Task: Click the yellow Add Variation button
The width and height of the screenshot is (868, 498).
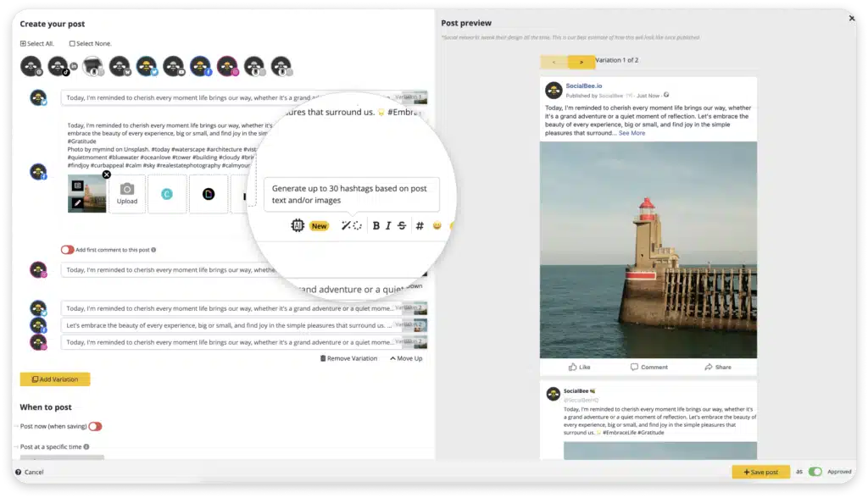Action: [55, 379]
